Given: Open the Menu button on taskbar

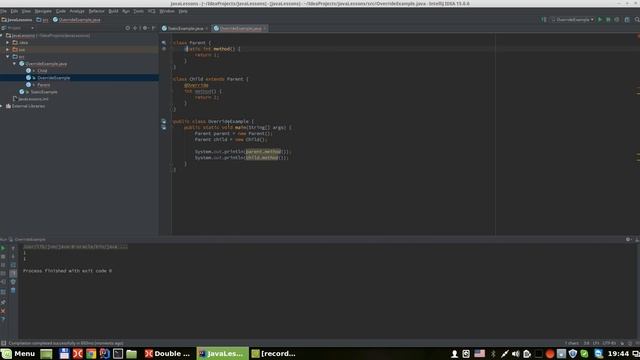Looking at the screenshot, I should [18, 353].
